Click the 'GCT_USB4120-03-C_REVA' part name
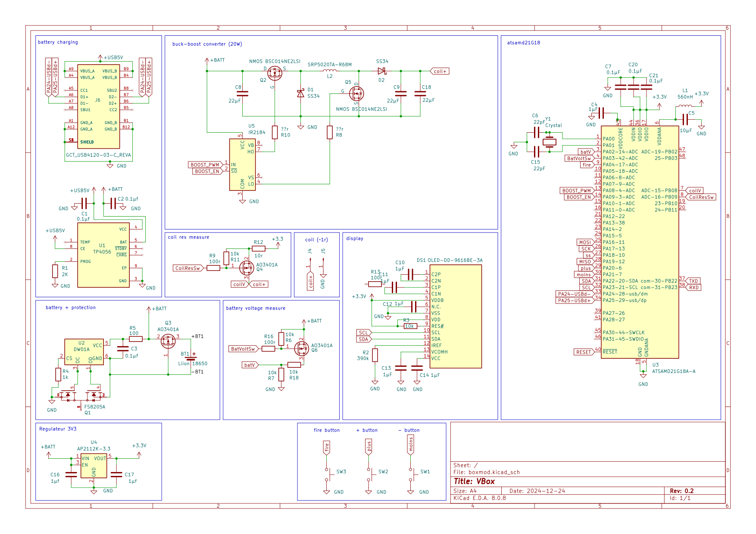 (98, 155)
